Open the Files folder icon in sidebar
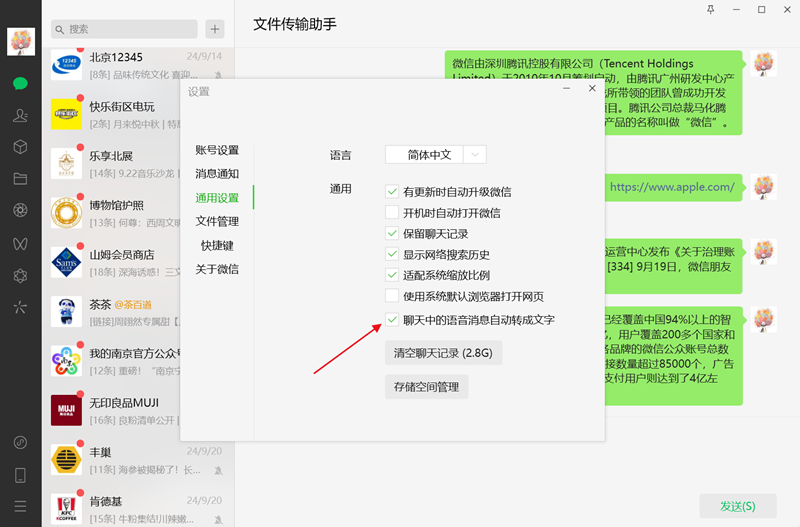Image resolution: width=800 pixels, height=527 pixels. (x=20, y=179)
